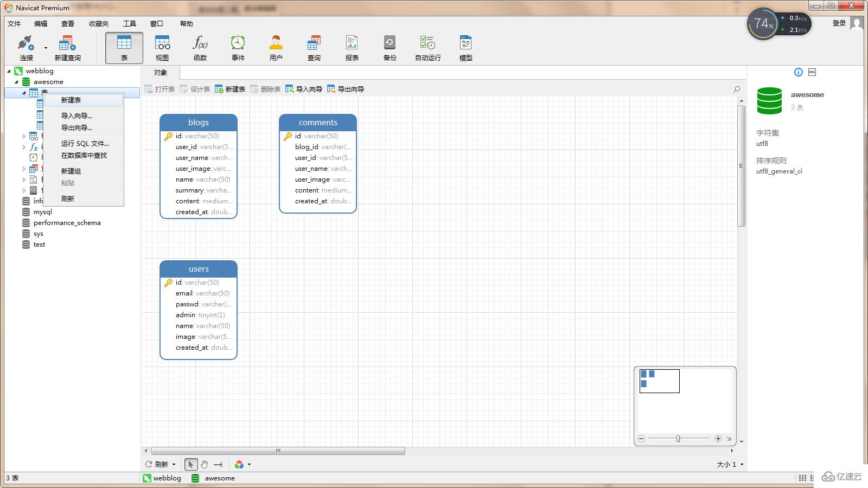Choose 新建表 in the context menu
868x488 pixels.
(x=84, y=100)
